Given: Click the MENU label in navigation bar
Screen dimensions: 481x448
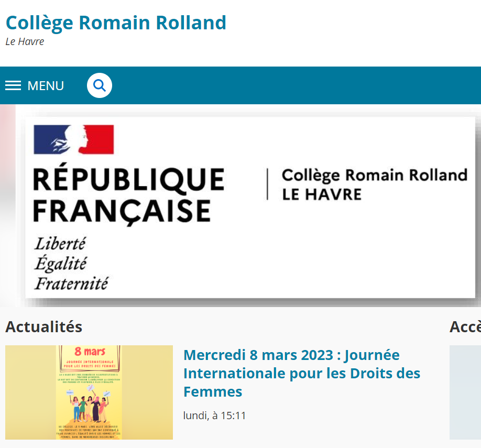Looking at the screenshot, I should coord(46,85).
